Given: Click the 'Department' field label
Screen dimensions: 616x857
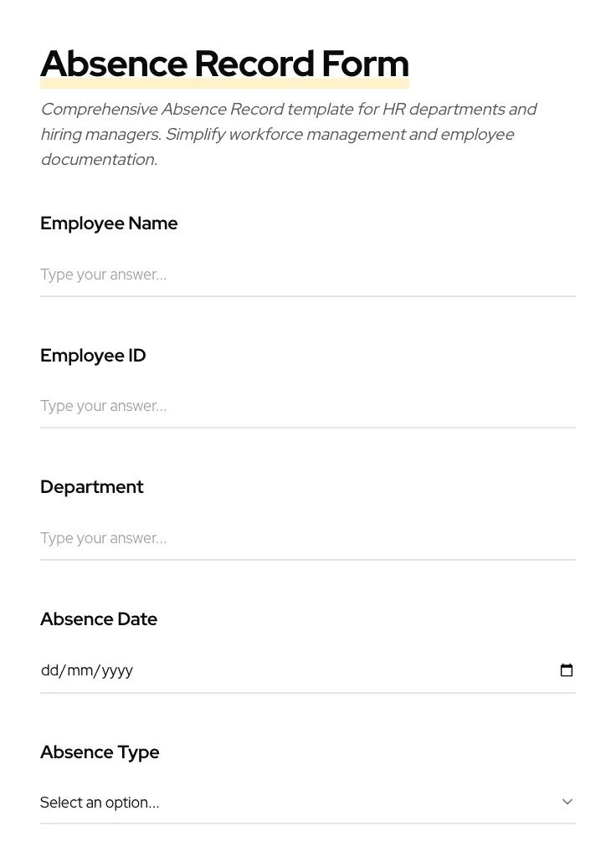Looking at the screenshot, I should coord(92,487).
